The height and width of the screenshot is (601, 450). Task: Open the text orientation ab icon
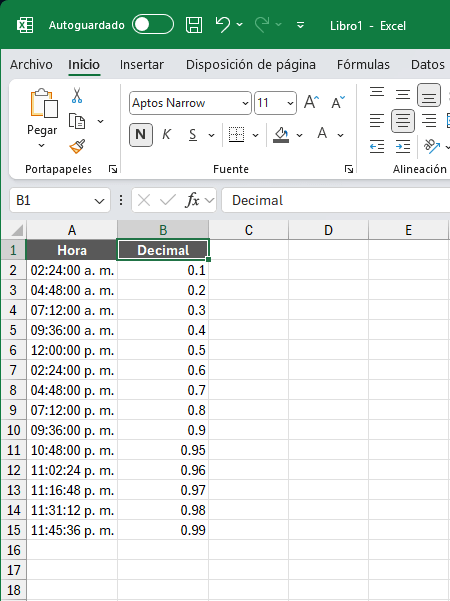pyautogui.click(x=432, y=146)
